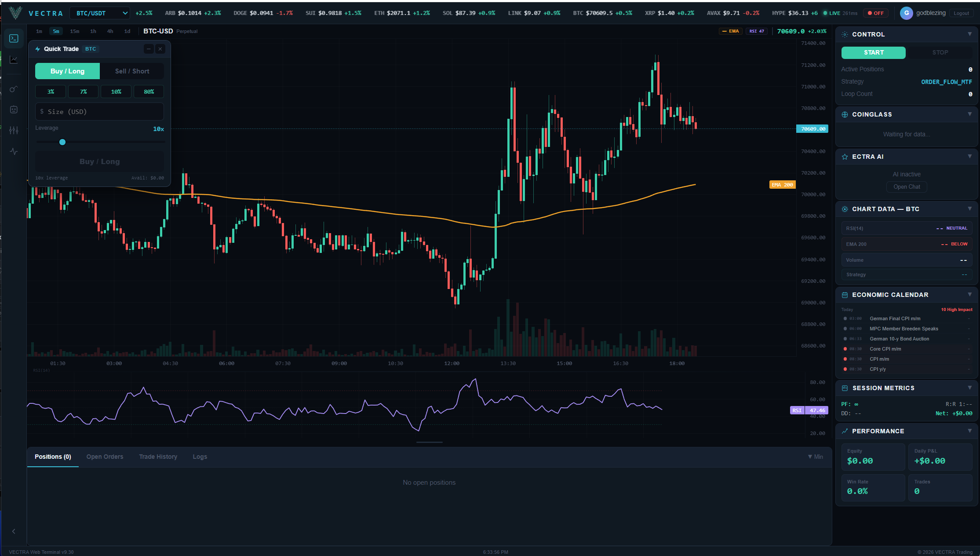
Task: Open the BTC/USDT pair dropdown
Action: pos(100,13)
